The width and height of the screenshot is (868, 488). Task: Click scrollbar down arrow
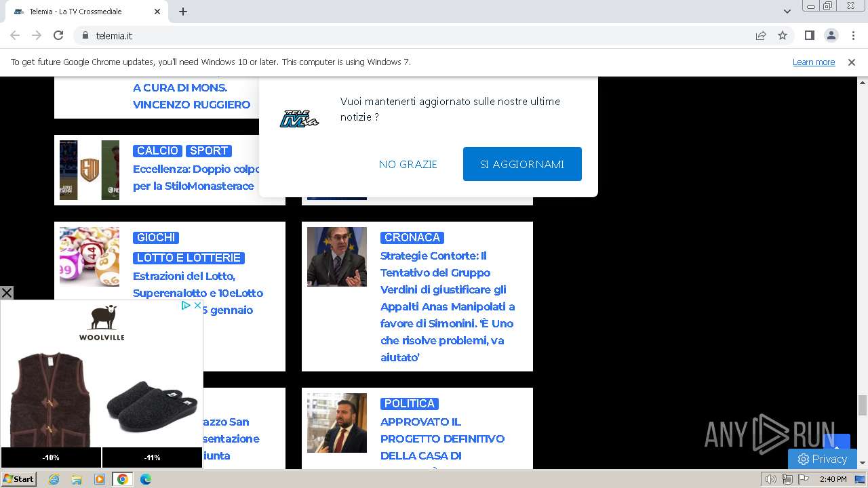pyautogui.click(x=863, y=463)
